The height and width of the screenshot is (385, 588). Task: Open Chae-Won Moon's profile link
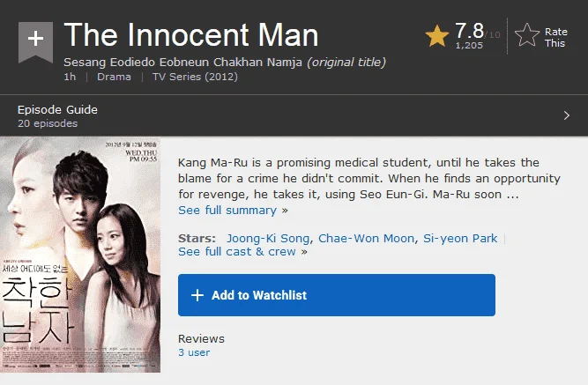pyautogui.click(x=366, y=239)
